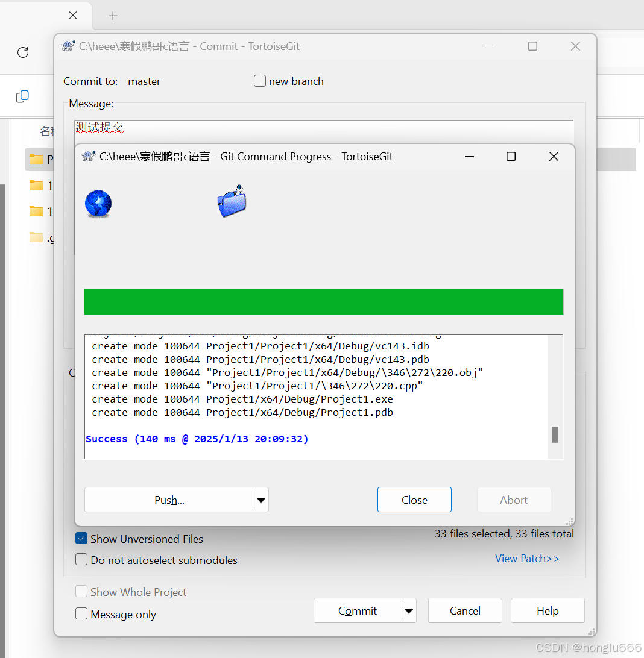This screenshot has width=644, height=658.
Task: Click the green progress bar
Action: coord(324,302)
